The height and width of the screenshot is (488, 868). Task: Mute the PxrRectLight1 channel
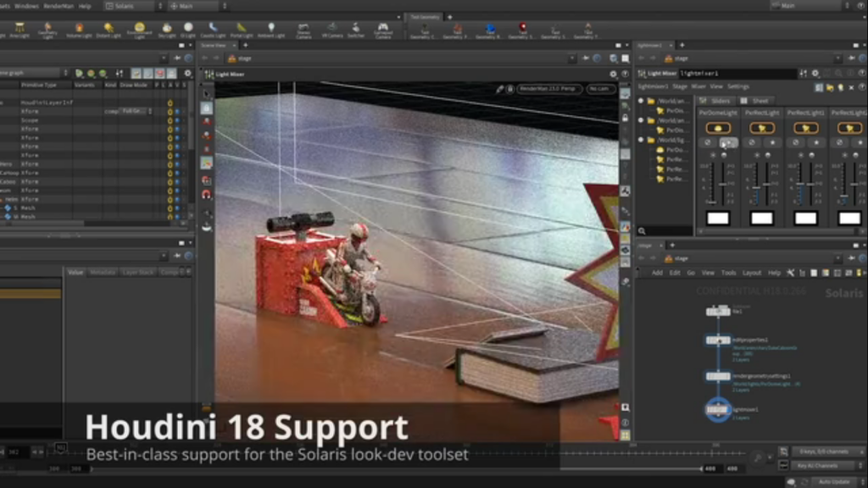(x=795, y=142)
